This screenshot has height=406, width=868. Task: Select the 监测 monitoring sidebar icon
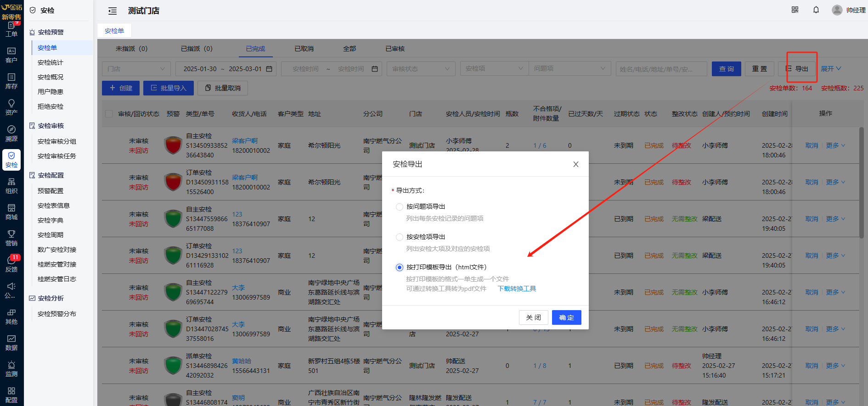point(11,369)
